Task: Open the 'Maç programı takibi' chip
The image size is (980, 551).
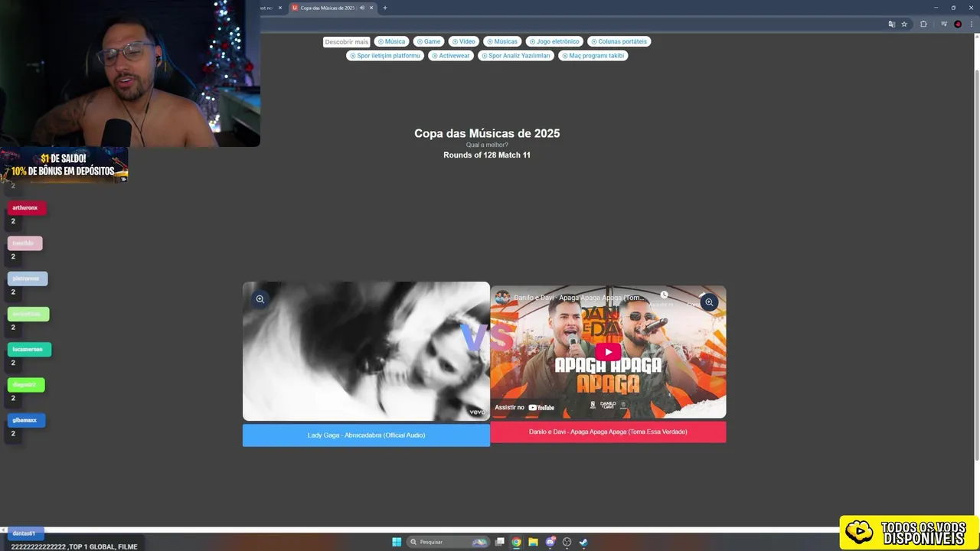Action: [x=593, y=56]
